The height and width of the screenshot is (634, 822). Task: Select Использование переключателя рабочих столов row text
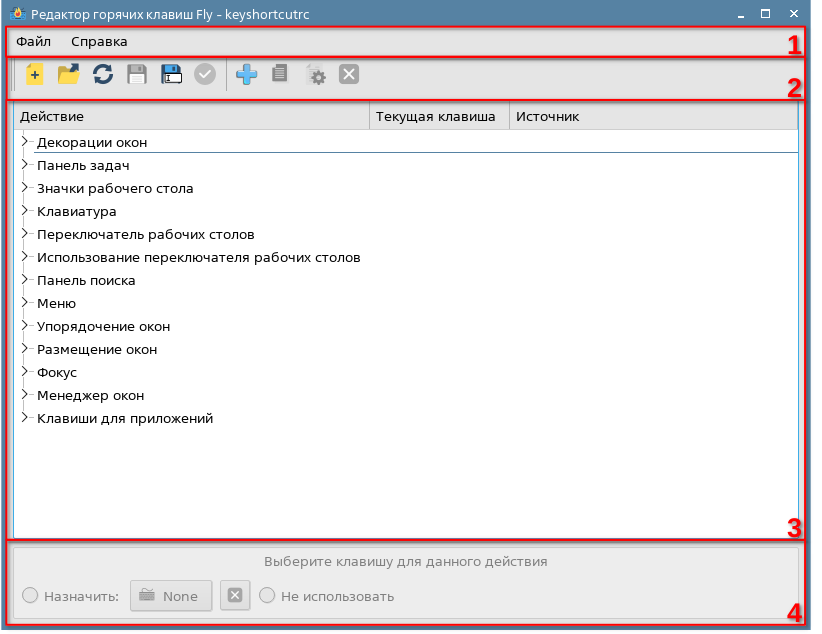(x=199, y=257)
